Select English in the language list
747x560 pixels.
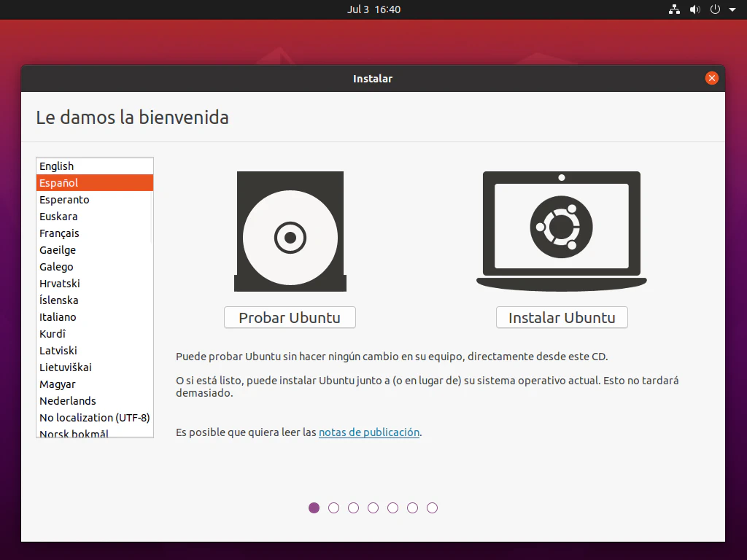click(x=57, y=166)
